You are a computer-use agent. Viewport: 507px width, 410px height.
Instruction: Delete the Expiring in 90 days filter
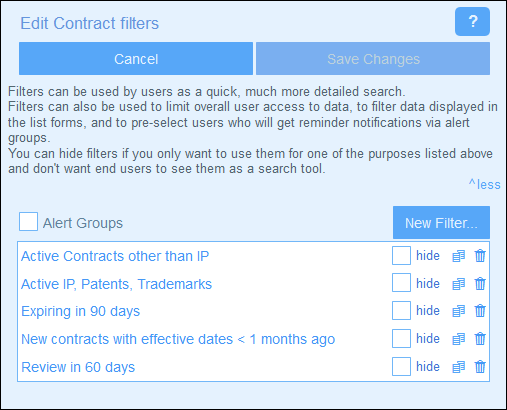(480, 311)
